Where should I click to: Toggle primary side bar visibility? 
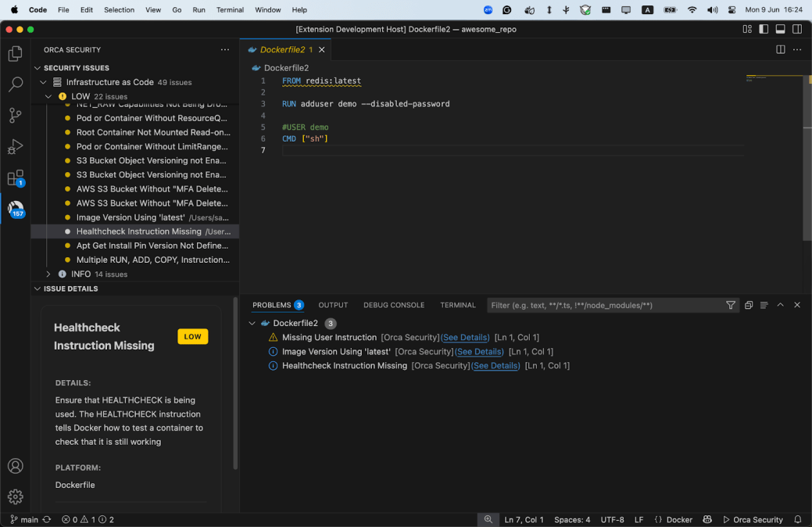coord(764,29)
